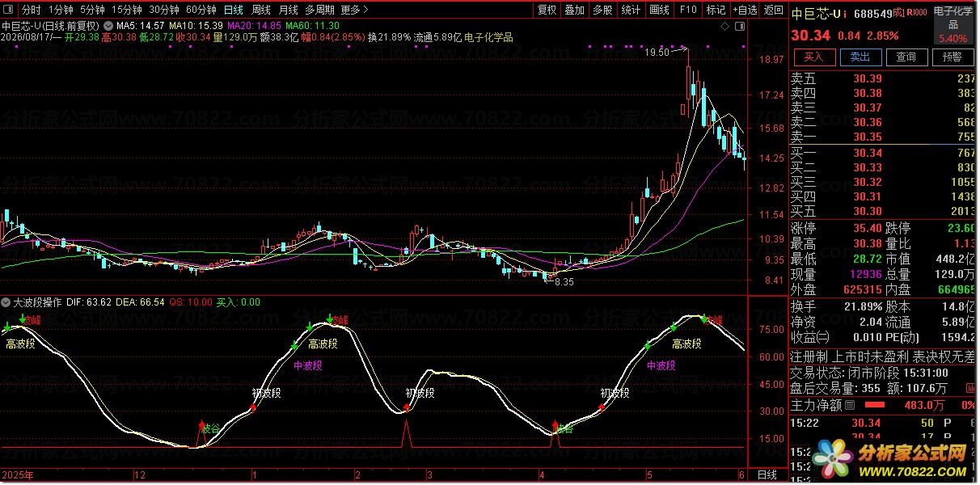Switch to the 5分钟 period
980x485 pixels.
92,11
